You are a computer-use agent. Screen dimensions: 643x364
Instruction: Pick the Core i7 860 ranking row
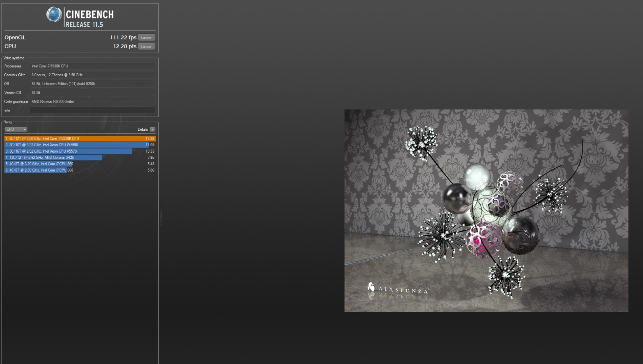80,170
